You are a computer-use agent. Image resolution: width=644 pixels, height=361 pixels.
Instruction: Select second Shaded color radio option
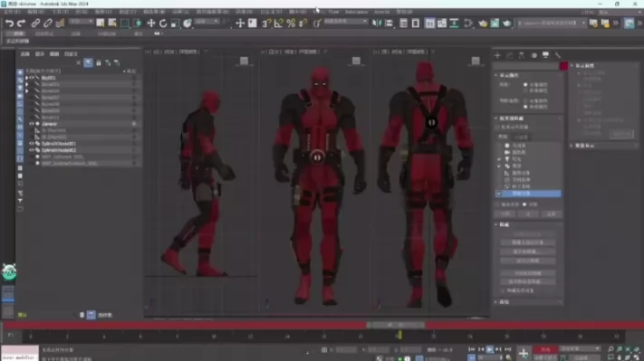[525, 107]
